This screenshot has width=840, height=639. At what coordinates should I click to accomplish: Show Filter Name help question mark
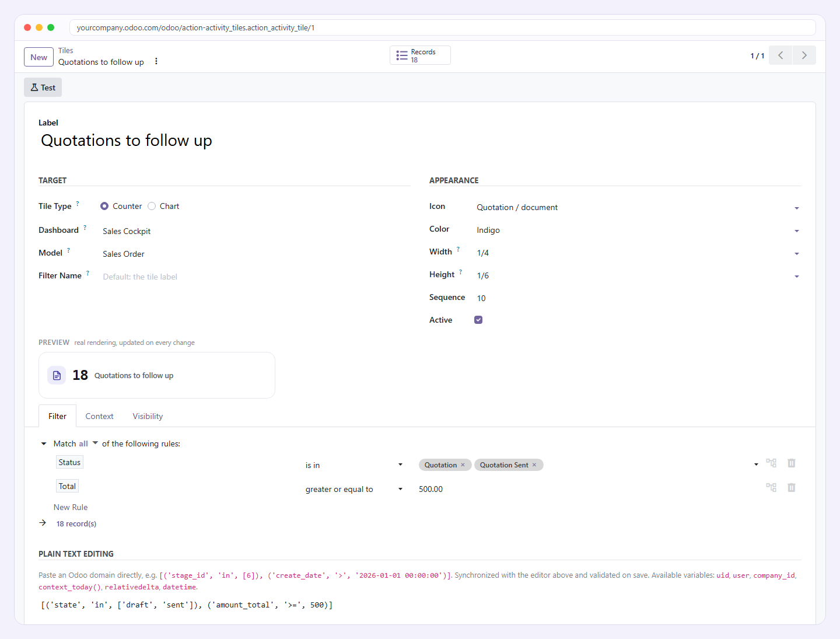click(87, 273)
